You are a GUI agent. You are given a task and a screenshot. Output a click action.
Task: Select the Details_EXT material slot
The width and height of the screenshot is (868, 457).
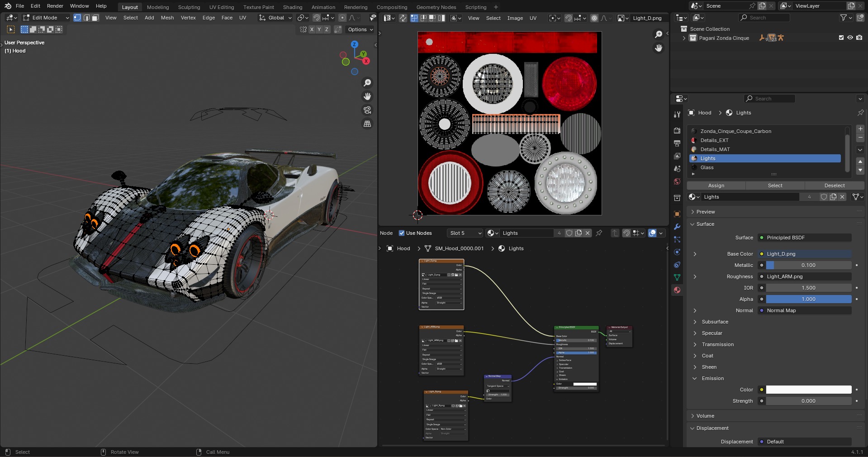tap(765, 140)
